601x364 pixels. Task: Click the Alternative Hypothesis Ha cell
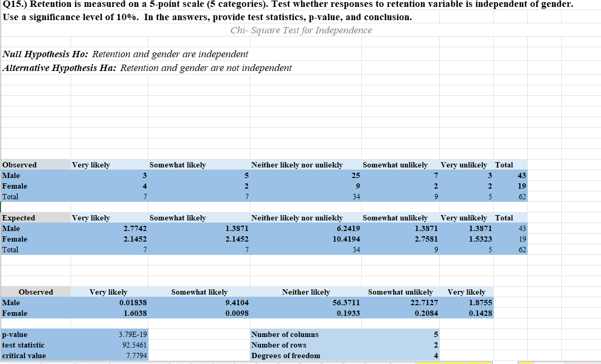147,68
